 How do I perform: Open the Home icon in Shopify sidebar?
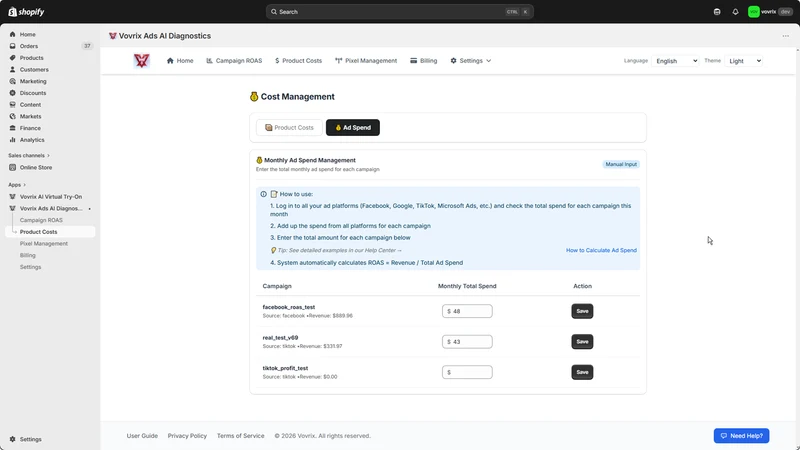click(12, 34)
